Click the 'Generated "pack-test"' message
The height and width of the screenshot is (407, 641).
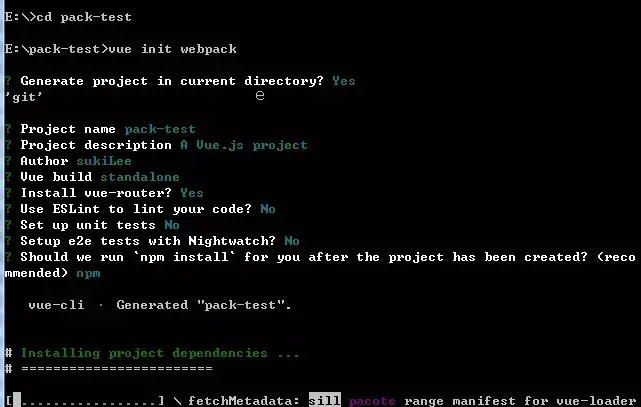(204, 305)
